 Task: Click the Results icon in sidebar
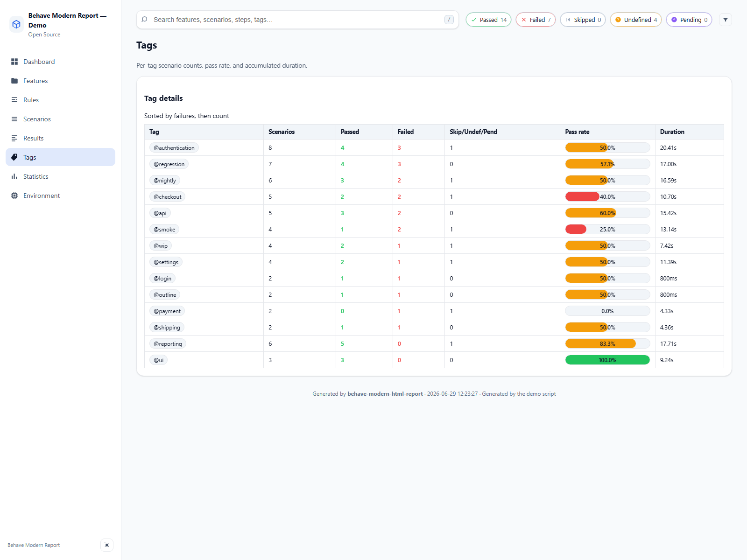click(x=14, y=138)
